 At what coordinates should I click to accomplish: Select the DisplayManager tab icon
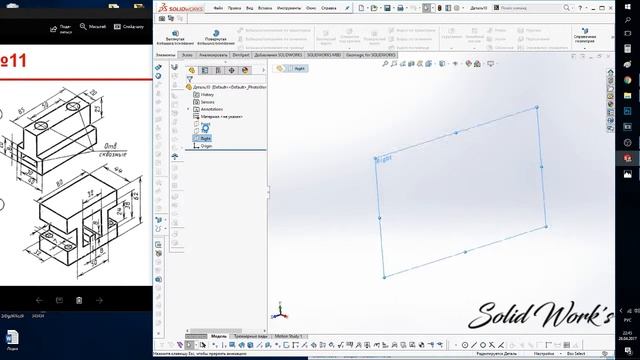(245, 70)
